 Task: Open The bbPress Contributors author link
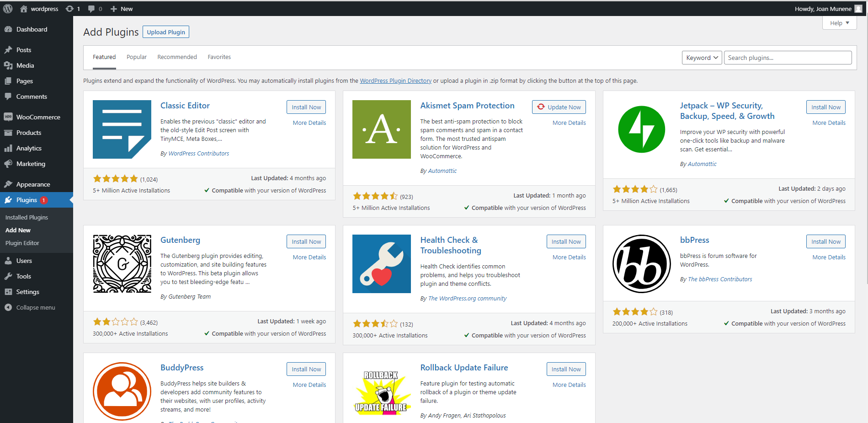pos(720,279)
